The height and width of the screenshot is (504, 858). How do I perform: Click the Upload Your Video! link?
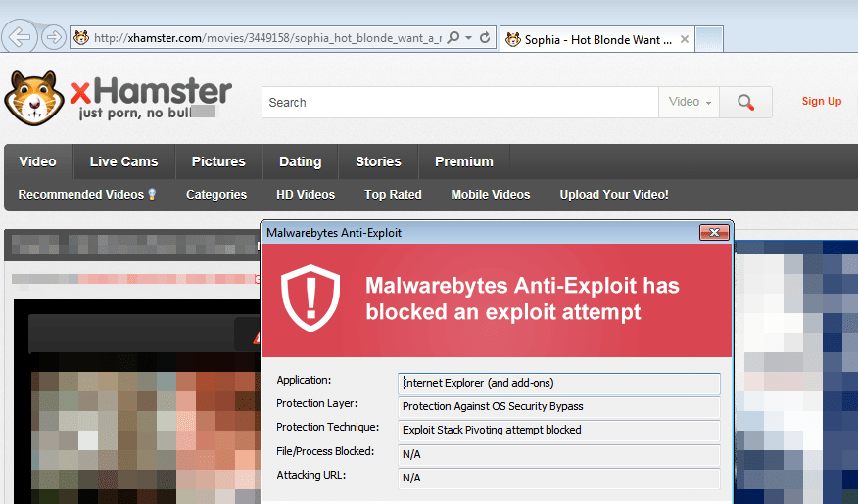pyautogui.click(x=614, y=195)
